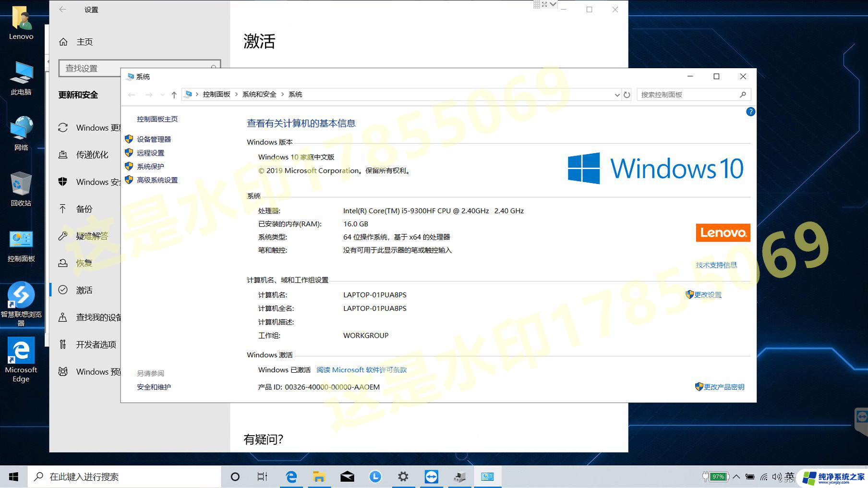Open the network Wi-Fi tray icon
This screenshot has width=868, height=488.
(764, 477)
